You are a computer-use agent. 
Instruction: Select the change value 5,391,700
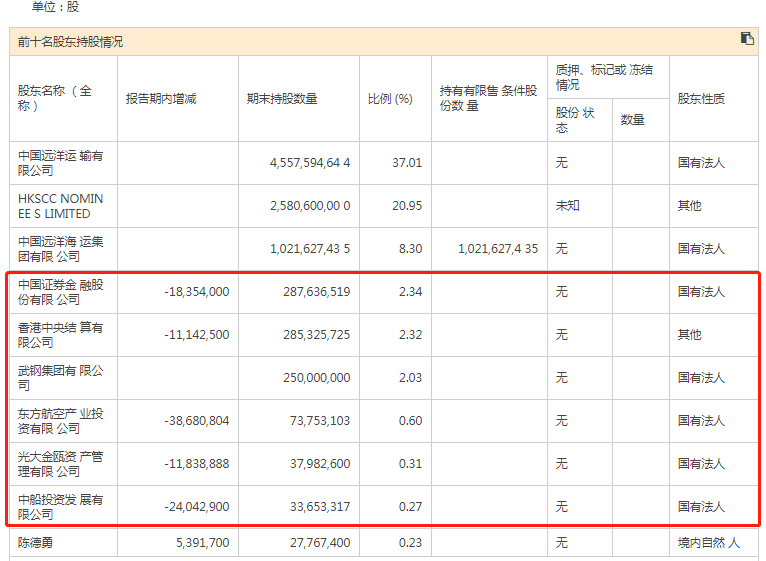tap(203, 543)
